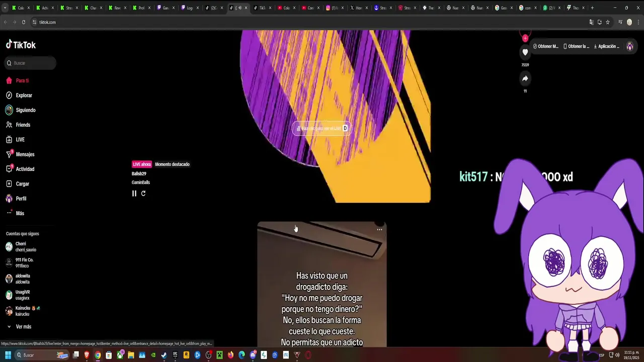Open Chrome media controls icon

click(x=620, y=22)
